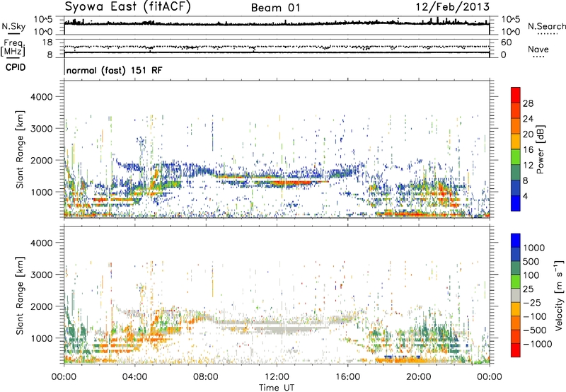Viewport: 566px width, 392px height.
Task: Click the 'CPID' row label
Action: (16, 67)
